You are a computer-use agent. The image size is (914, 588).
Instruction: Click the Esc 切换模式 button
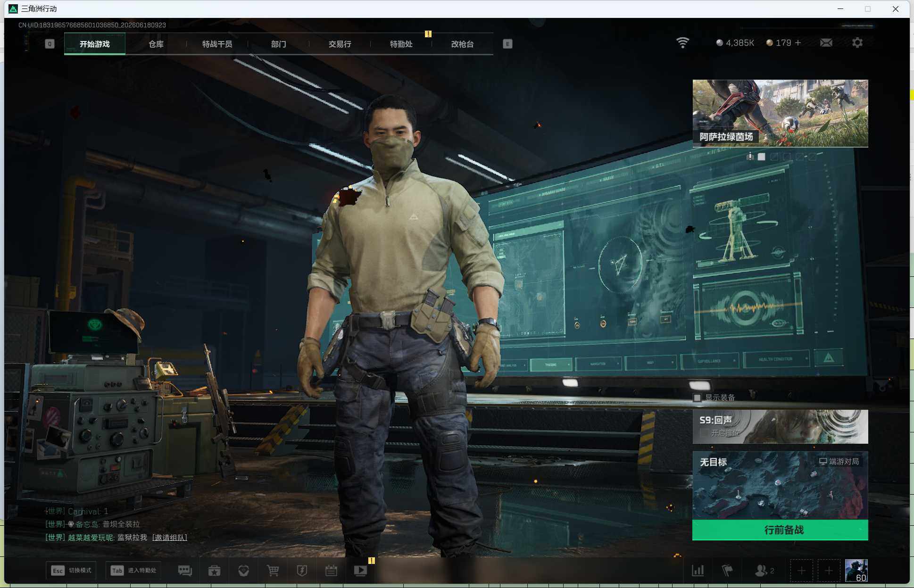(x=71, y=571)
